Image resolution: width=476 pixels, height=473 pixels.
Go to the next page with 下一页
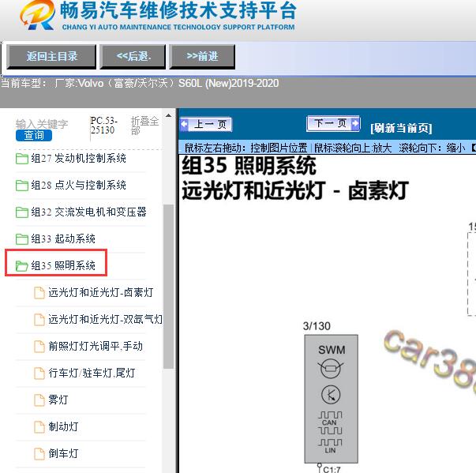click(x=333, y=123)
